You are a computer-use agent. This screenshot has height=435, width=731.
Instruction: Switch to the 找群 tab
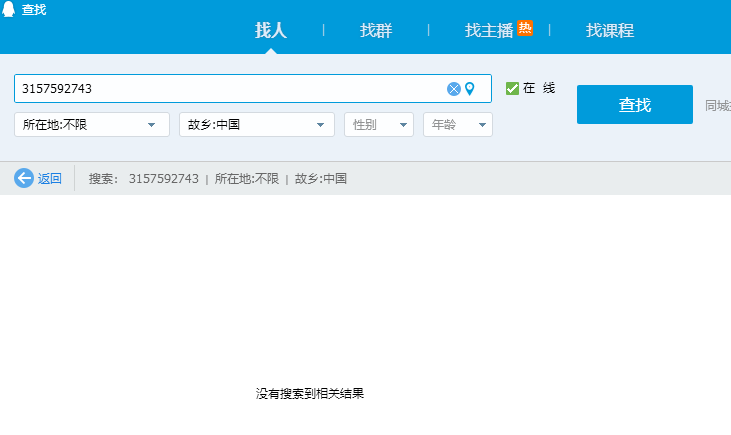point(376,30)
